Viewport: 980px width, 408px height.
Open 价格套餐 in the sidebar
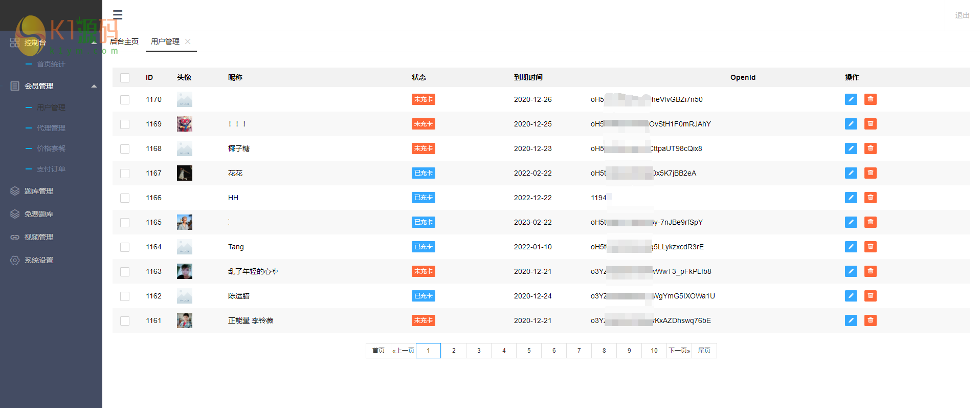[x=51, y=148]
